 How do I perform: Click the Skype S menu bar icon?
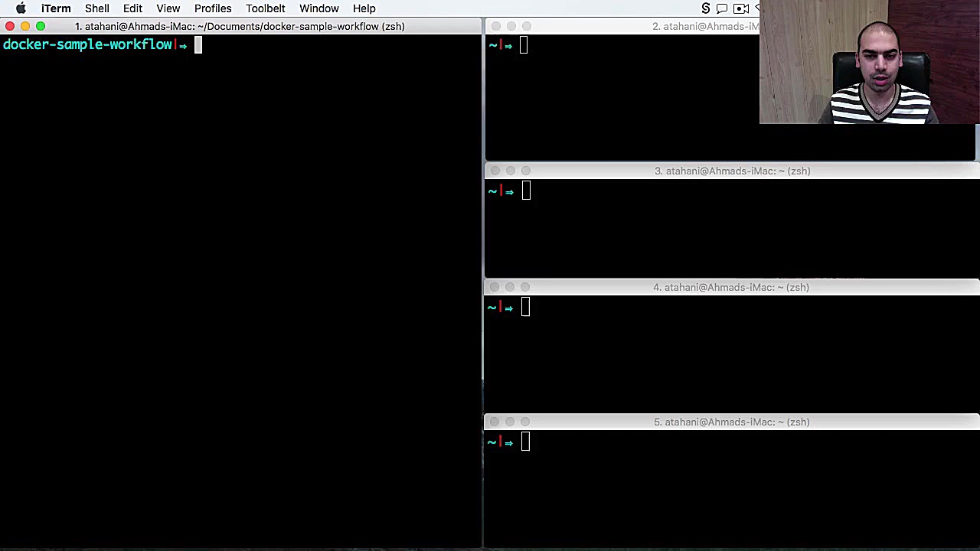pyautogui.click(x=706, y=8)
